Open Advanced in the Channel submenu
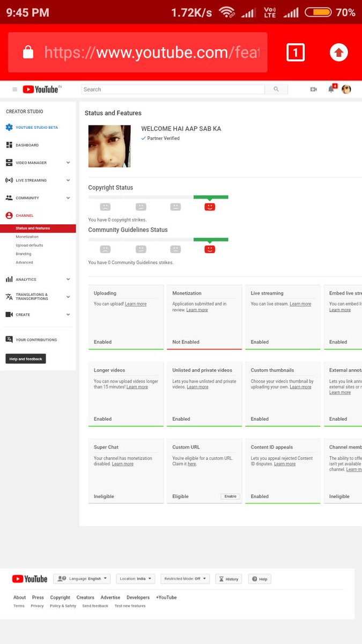Image resolution: width=362 pixels, height=644 pixels. coord(24,262)
